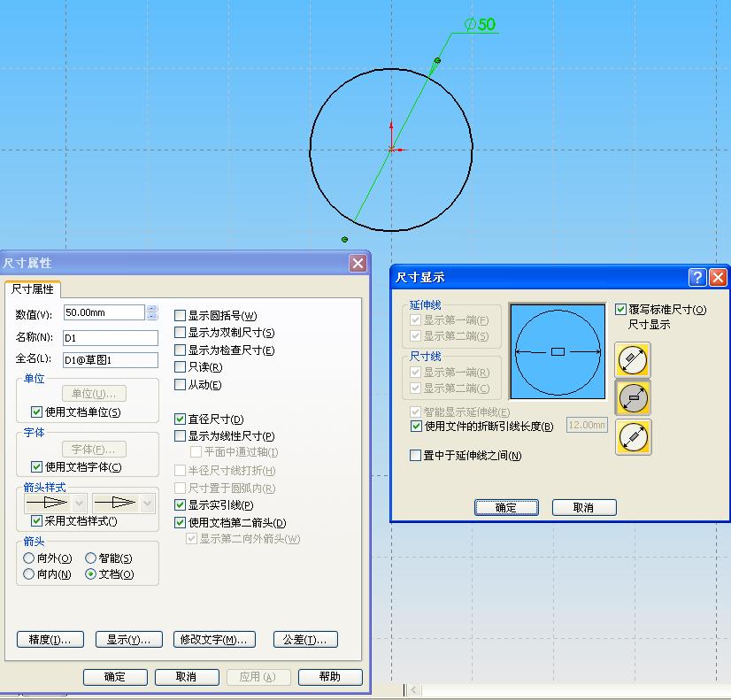Image resolution: width=731 pixels, height=700 pixels.
Task: Open the first arrow style dropdown
Action: 80,503
